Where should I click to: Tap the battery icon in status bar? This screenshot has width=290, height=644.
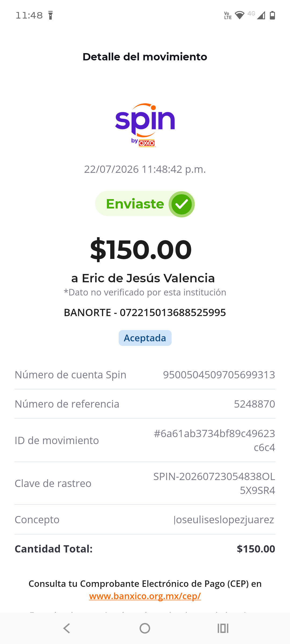coord(272,15)
